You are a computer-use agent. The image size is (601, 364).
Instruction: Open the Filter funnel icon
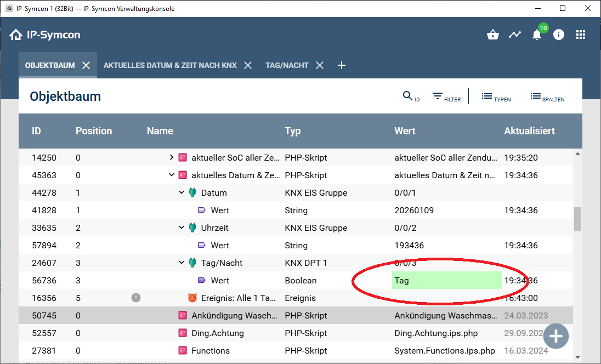(437, 96)
